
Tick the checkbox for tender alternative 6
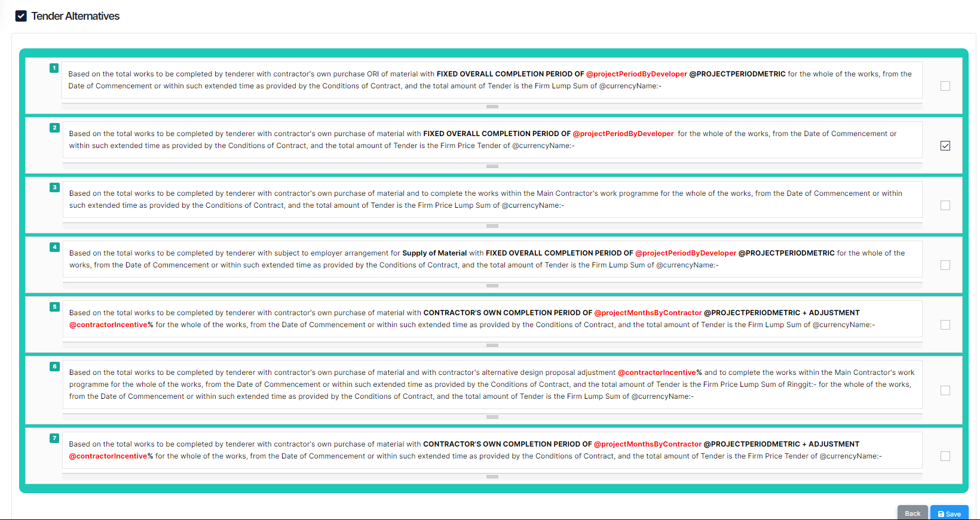[945, 390]
